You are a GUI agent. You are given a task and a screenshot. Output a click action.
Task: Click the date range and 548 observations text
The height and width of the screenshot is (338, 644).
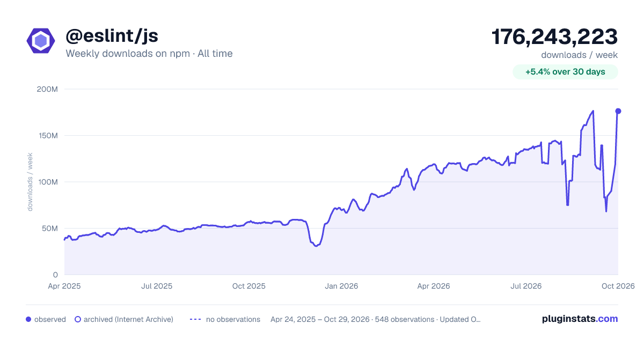click(376, 319)
